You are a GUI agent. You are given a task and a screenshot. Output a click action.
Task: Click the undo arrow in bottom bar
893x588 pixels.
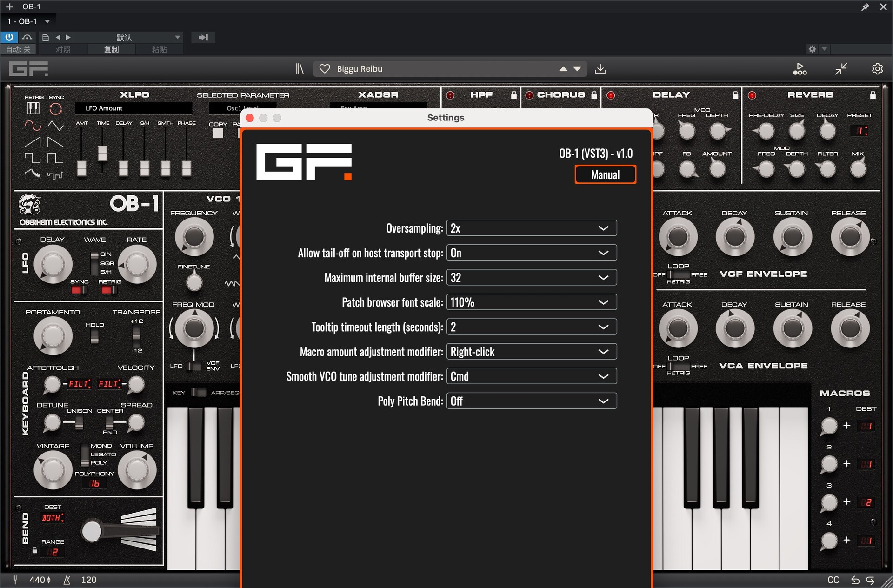pyautogui.click(x=855, y=580)
